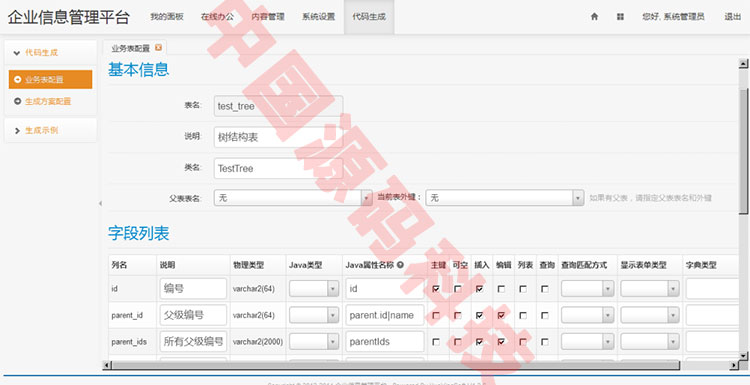Toggle 列表 checkbox for id row
The image size is (750, 385).
tap(523, 289)
